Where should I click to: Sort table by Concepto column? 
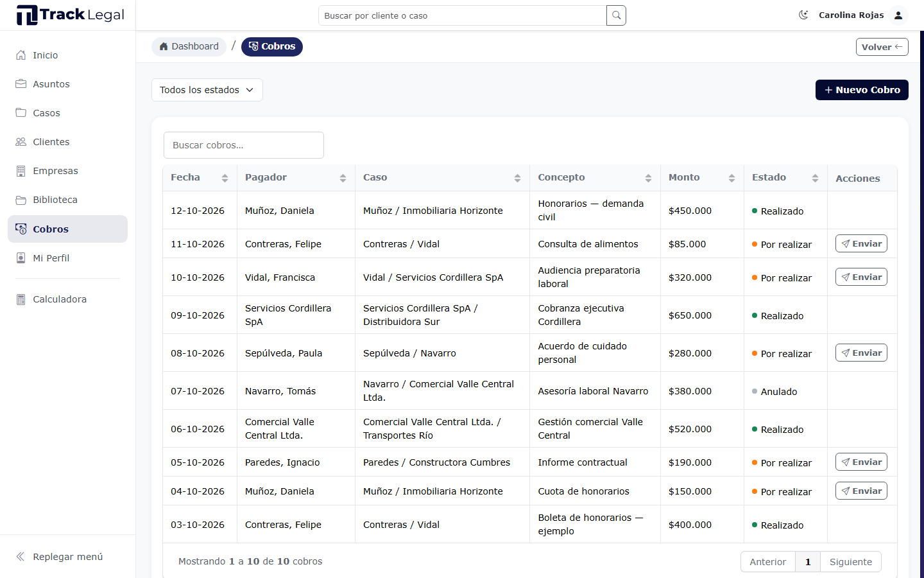pyautogui.click(x=595, y=178)
